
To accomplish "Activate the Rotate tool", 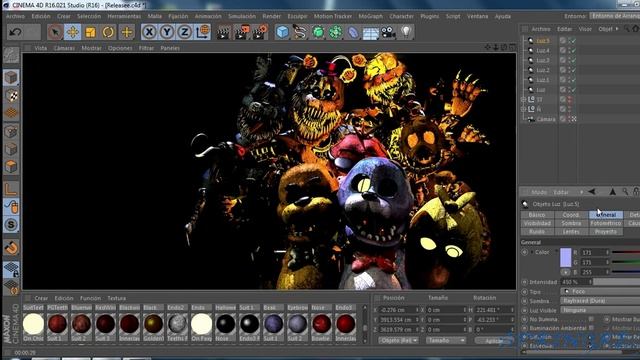I will pos(108,32).
